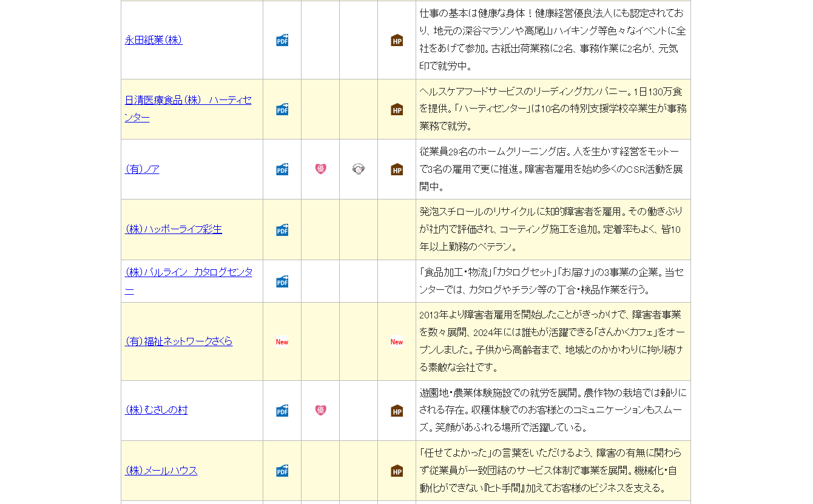
Task: Open the PDF icon for 永田紙業(株)
Action: [282, 40]
